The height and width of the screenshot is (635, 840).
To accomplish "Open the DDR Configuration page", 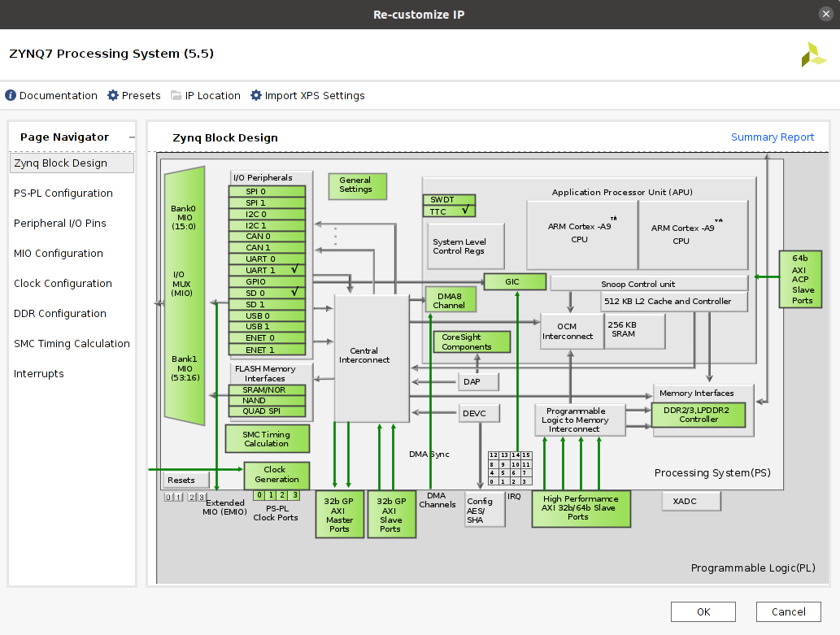I will (x=60, y=314).
